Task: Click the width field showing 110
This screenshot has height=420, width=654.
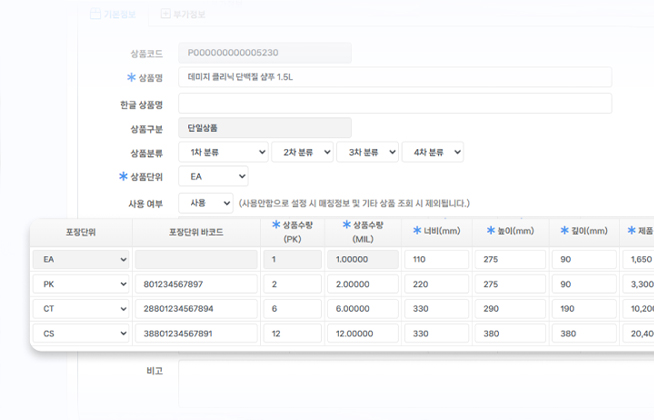Action: pos(437,259)
